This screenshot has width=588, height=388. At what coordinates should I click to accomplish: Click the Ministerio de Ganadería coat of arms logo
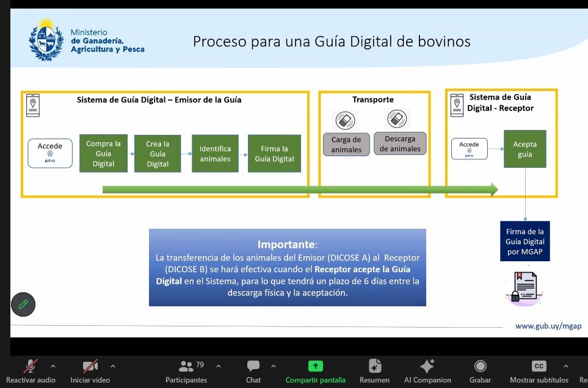(x=46, y=39)
